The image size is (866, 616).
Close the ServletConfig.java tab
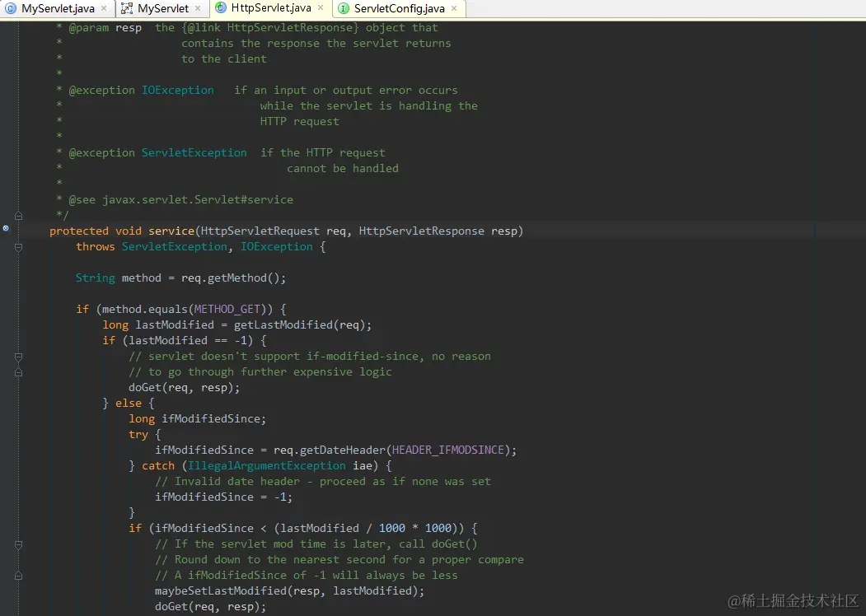[454, 8]
